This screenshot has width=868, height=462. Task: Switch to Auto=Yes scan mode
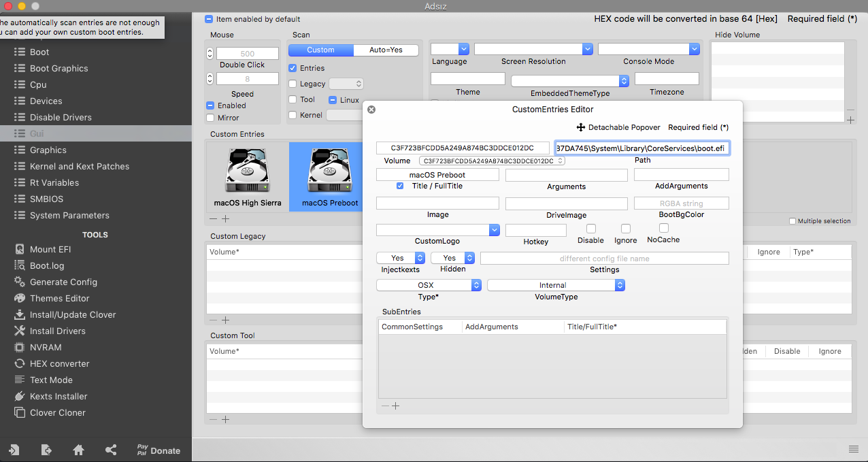click(386, 50)
